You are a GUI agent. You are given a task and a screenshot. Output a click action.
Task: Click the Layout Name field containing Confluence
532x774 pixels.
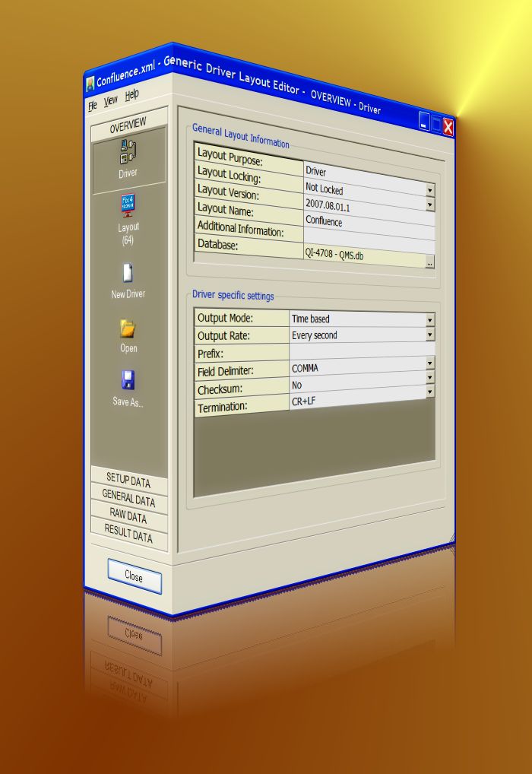click(369, 227)
